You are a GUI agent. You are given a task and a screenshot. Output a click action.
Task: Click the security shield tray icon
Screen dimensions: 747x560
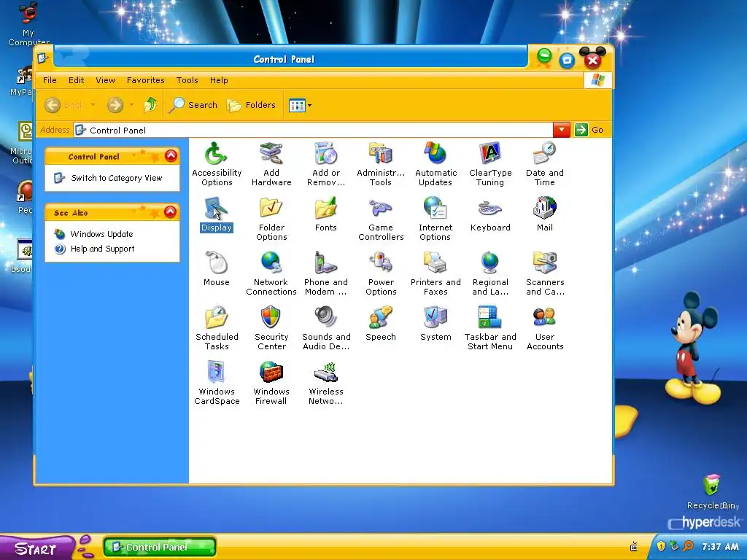pos(661,546)
